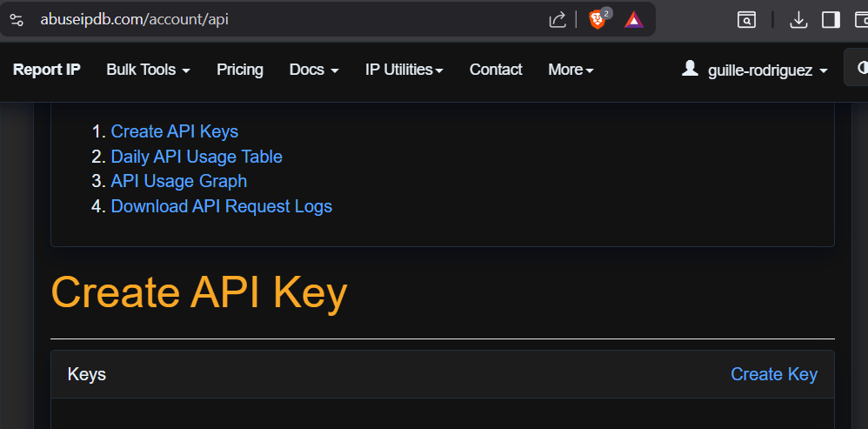Image resolution: width=868 pixels, height=429 pixels.
Task: Go to the Report IP page
Action: coord(47,70)
